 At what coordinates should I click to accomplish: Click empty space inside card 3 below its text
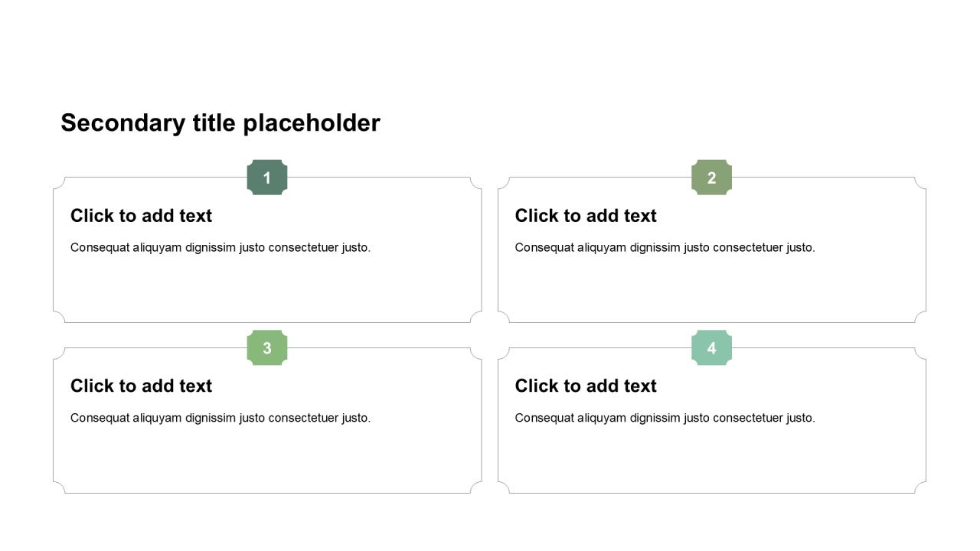point(267,459)
